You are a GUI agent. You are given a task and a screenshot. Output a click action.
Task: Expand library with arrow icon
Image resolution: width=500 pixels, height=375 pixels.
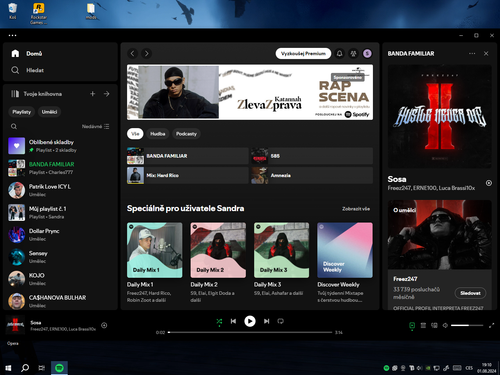click(107, 94)
